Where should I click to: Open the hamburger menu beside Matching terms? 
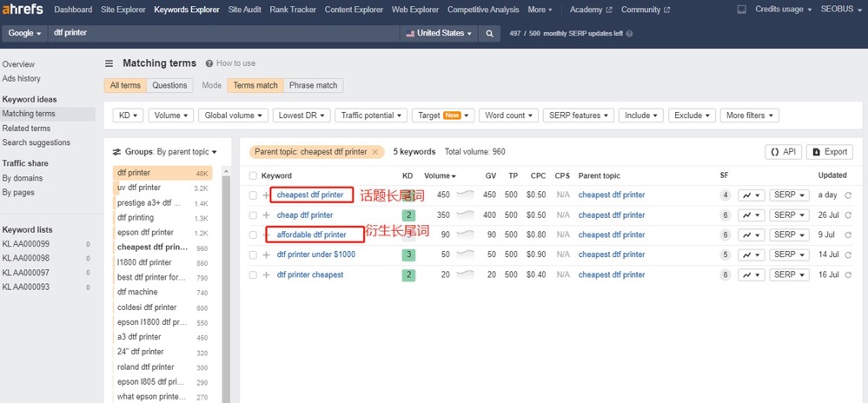point(109,63)
